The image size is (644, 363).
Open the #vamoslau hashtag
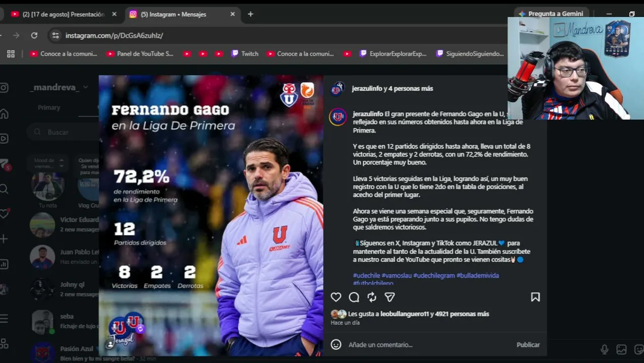[397, 276]
